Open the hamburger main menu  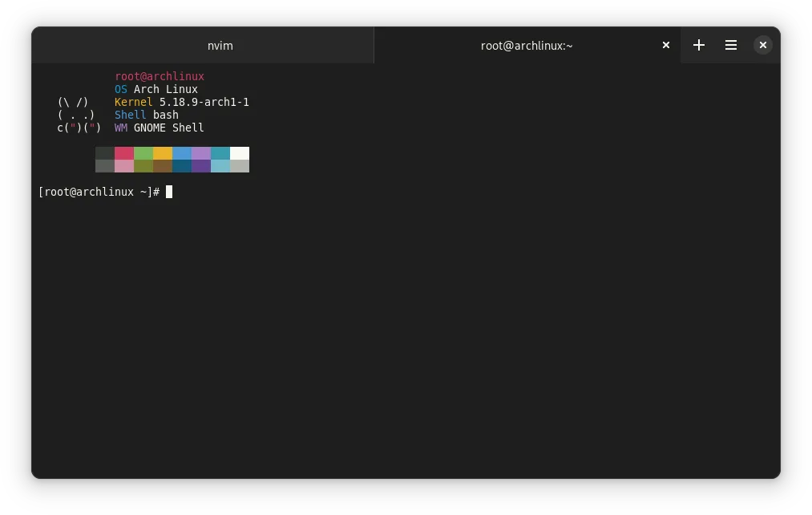(731, 46)
